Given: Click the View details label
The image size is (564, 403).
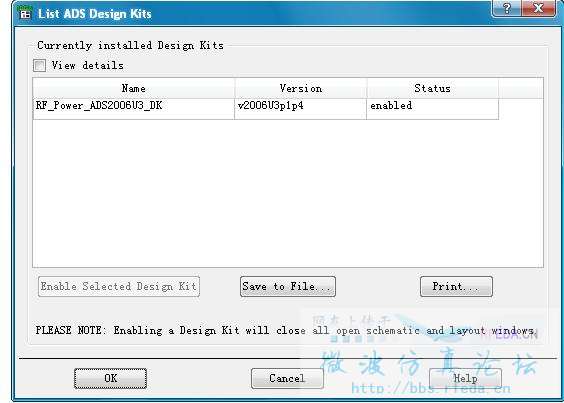Looking at the screenshot, I should (x=87, y=65).
